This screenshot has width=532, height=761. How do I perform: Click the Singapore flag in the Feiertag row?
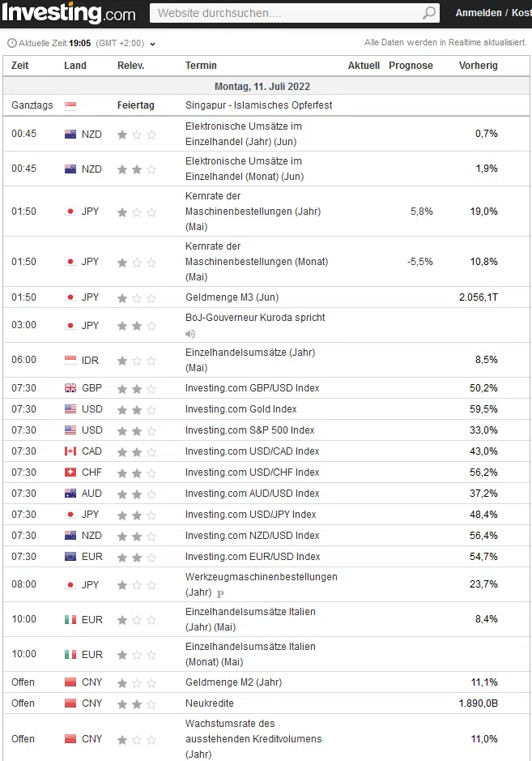(70, 106)
